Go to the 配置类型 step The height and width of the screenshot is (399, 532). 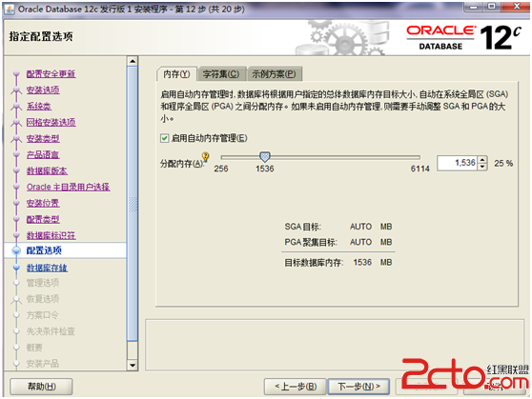click(43, 219)
